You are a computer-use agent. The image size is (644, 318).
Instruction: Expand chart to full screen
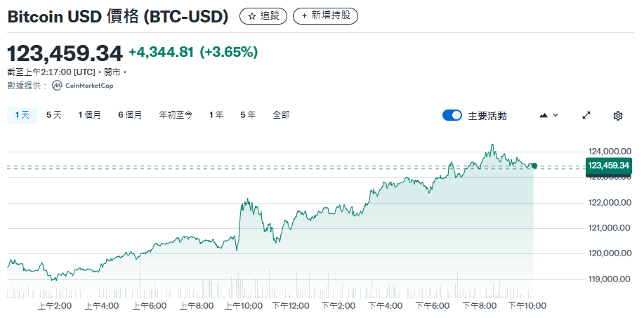(x=586, y=115)
